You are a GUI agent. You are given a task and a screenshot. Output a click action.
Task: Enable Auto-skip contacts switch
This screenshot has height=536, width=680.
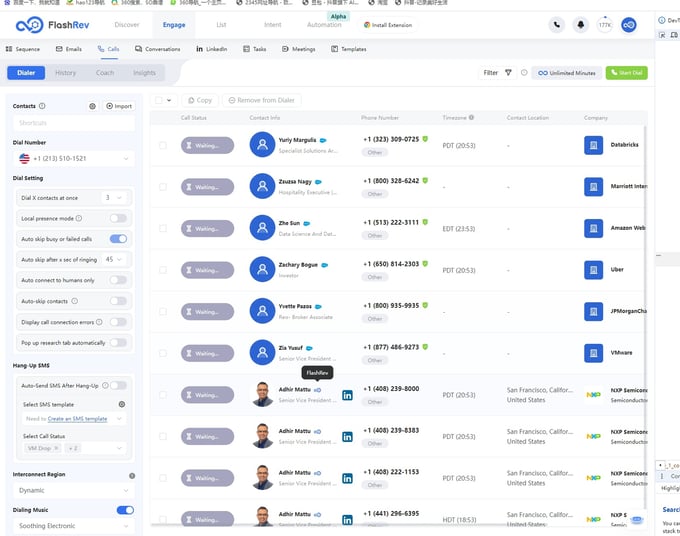coord(118,301)
